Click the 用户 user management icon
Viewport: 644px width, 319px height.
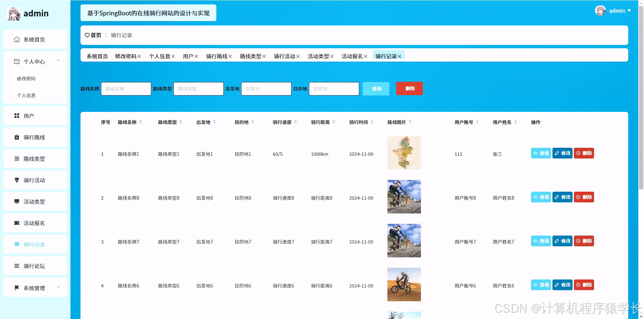click(x=17, y=116)
